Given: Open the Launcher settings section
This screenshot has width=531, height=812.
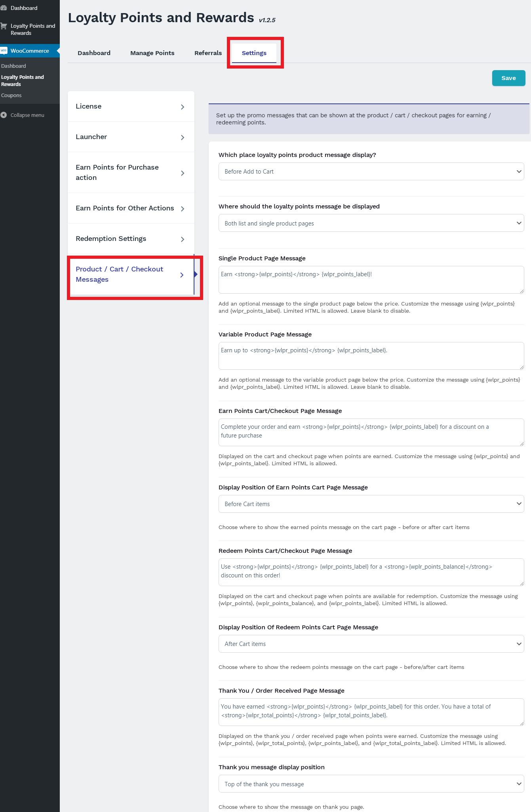Looking at the screenshot, I should coord(131,137).
